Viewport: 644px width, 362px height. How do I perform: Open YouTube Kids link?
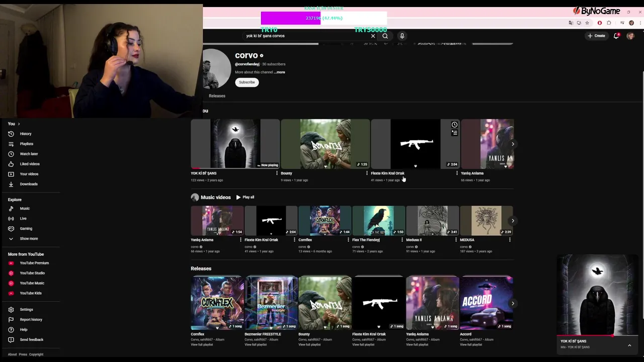coord(30,293)
